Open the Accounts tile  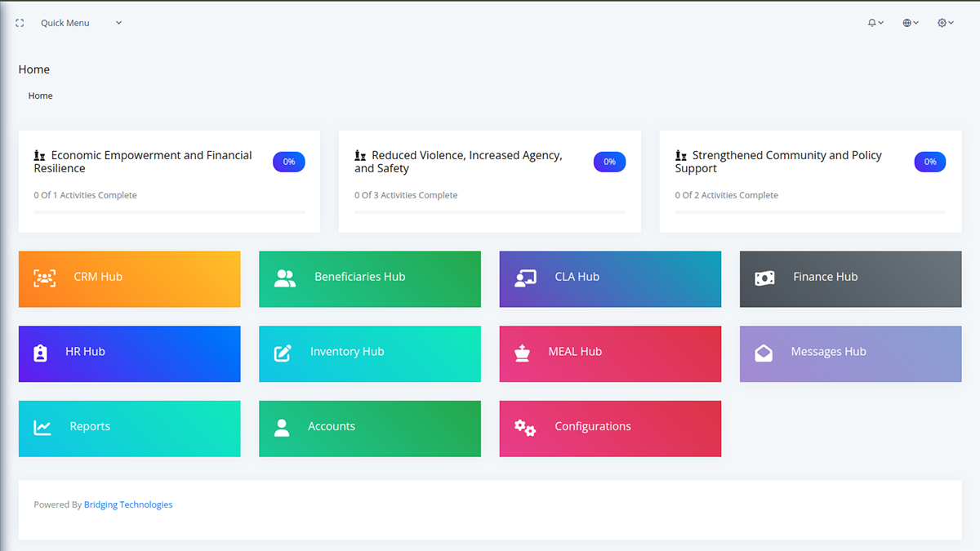(369, 428)
